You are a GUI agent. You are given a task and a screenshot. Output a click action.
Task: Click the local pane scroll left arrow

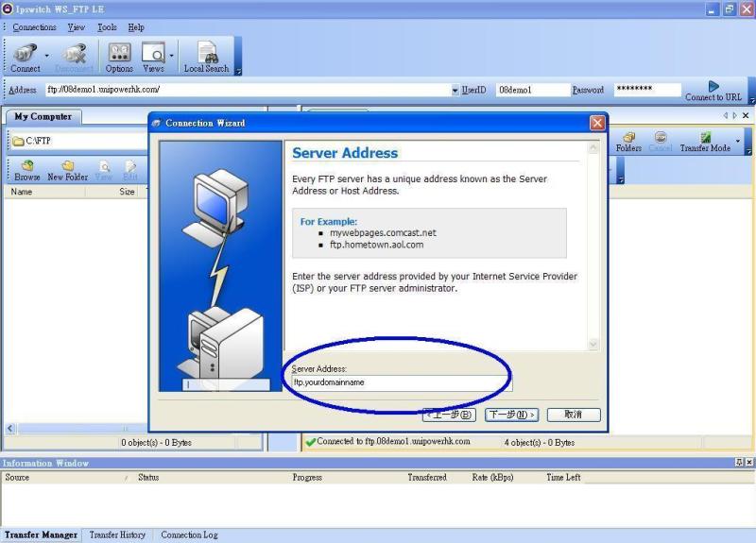tap(10, 429)
